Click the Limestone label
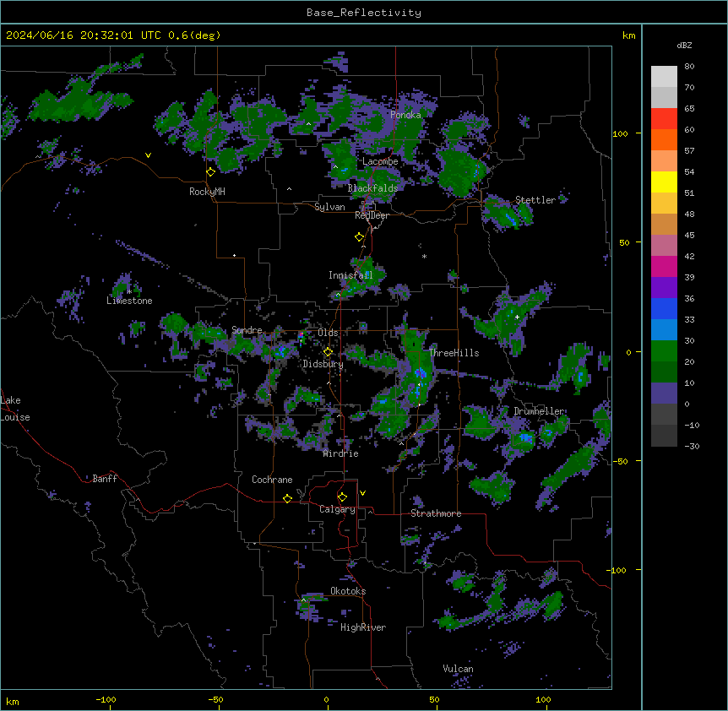The image size is (728, 711). (129, 301)
